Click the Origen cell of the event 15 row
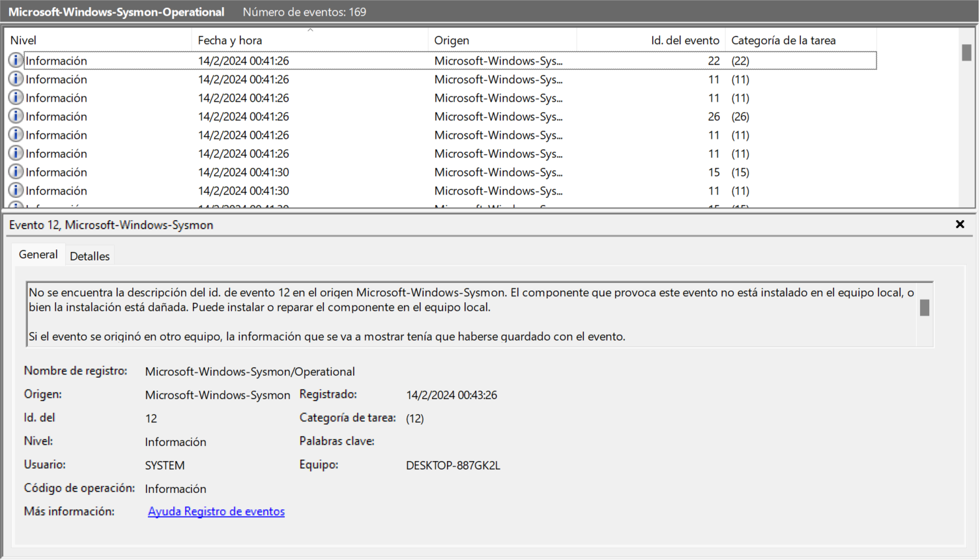This screenshot has height=560, width=980. tap(498, 173)
